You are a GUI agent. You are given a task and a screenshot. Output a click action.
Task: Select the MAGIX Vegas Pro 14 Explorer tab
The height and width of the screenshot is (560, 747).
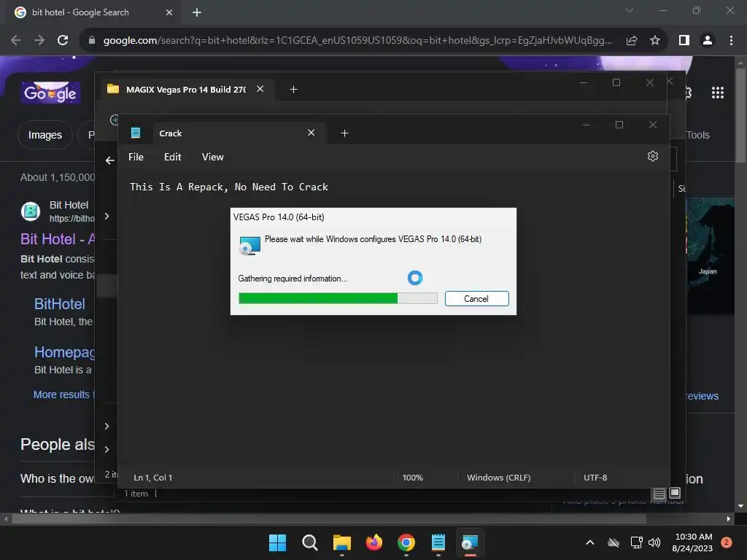186,89
